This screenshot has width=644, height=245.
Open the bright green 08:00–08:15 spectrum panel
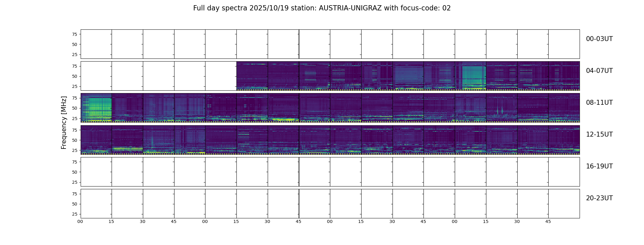[96, 108]
